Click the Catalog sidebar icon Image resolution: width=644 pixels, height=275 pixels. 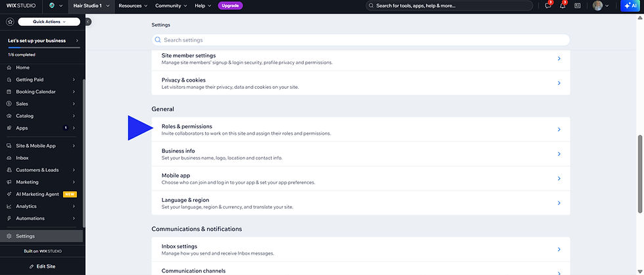point(9,116)
